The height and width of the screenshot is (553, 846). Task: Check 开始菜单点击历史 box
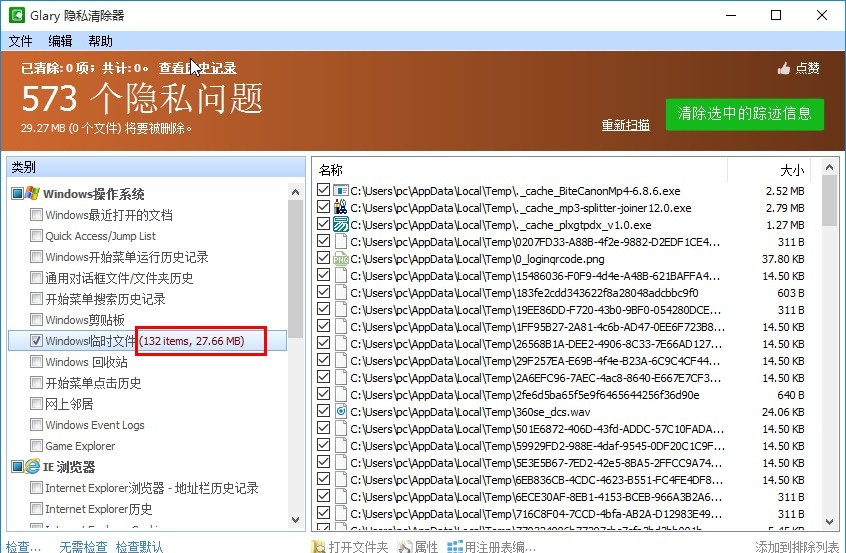[x=36, y=383]
